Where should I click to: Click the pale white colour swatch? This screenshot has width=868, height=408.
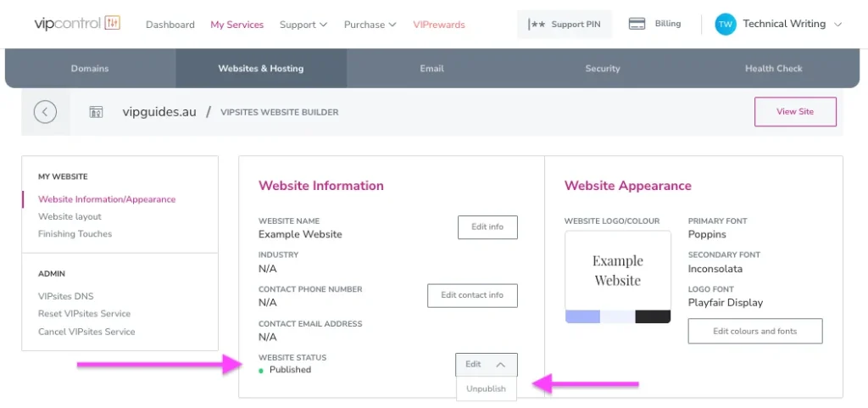[618, 316]
